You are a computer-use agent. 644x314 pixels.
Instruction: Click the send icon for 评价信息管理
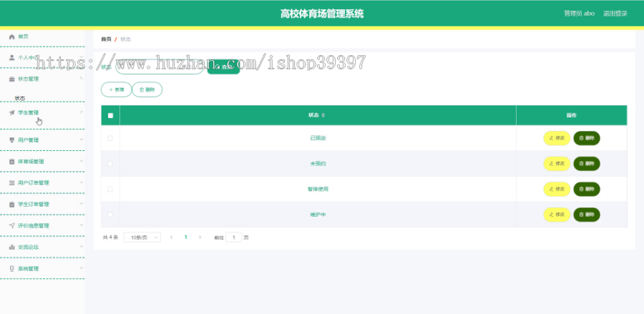click(12, 225)
